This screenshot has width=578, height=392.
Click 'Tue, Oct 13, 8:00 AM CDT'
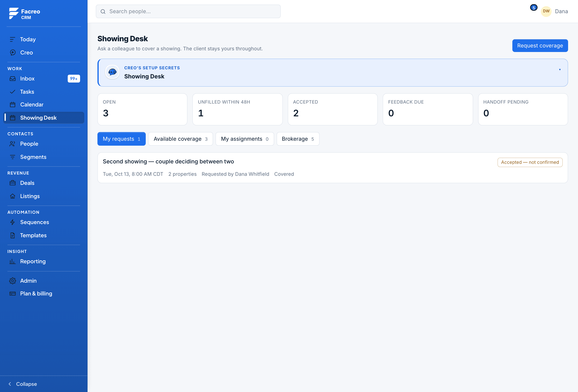(x=133, y=174)
